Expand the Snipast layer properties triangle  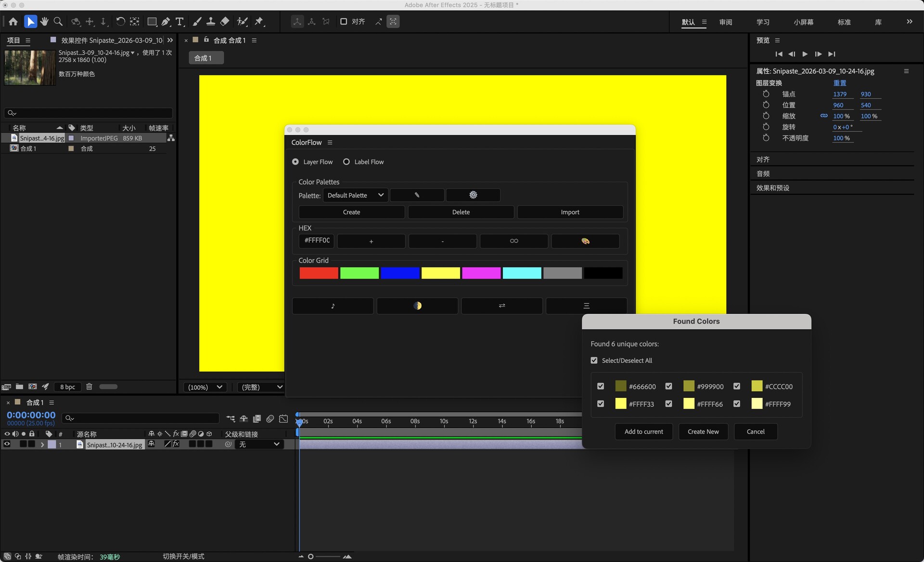(42, 445)
